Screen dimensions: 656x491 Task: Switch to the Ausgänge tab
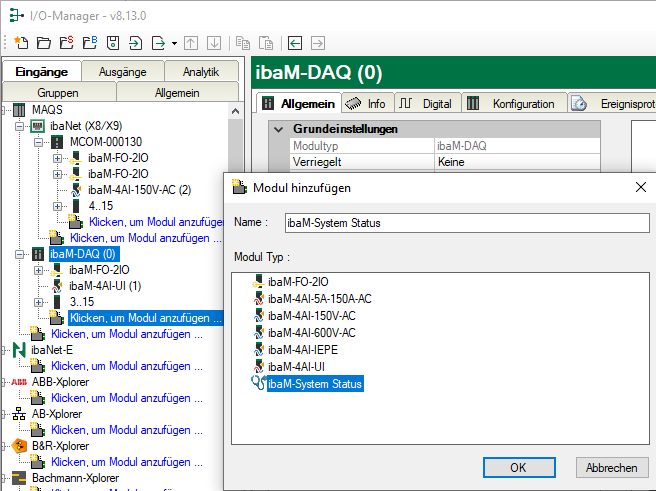pyautogui.click(x=121, y=72)
